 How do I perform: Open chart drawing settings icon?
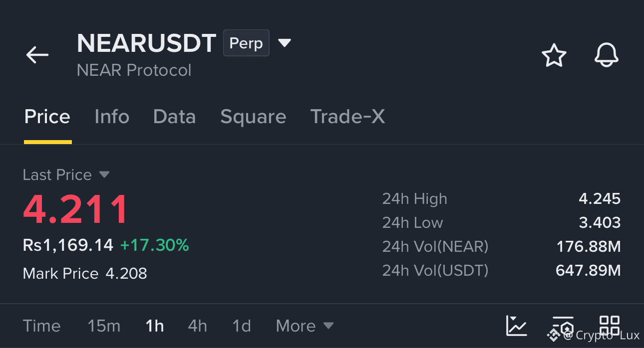(x=563, y=326)
